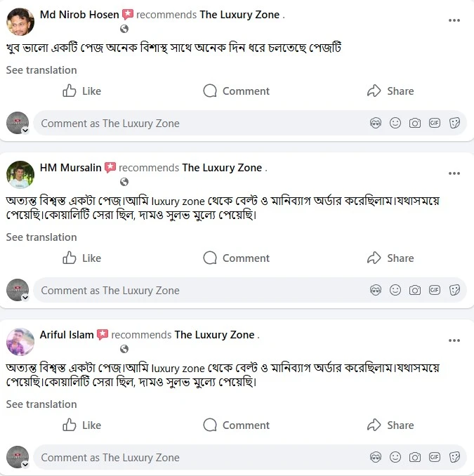Click Comment on Ariful Islam's post
474x476 pixels.
[x=236, y=425]
